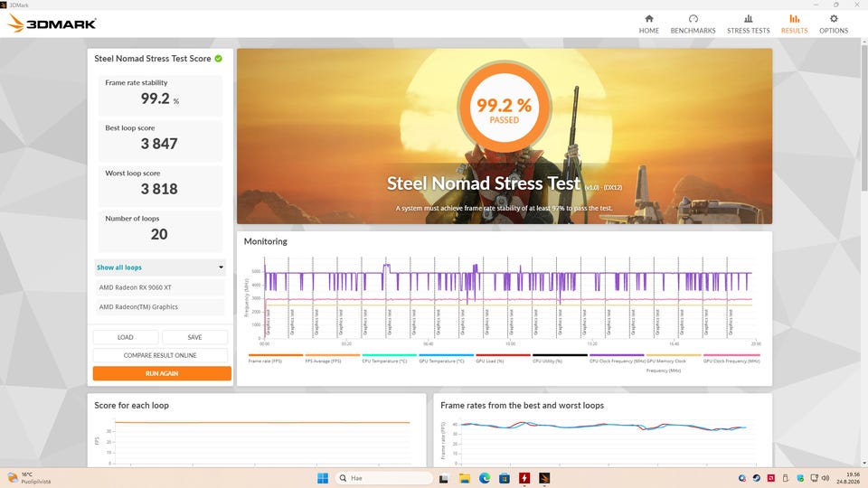Open the Windows Start menu
Screen dimensions: 868x488
coord(323,478)
